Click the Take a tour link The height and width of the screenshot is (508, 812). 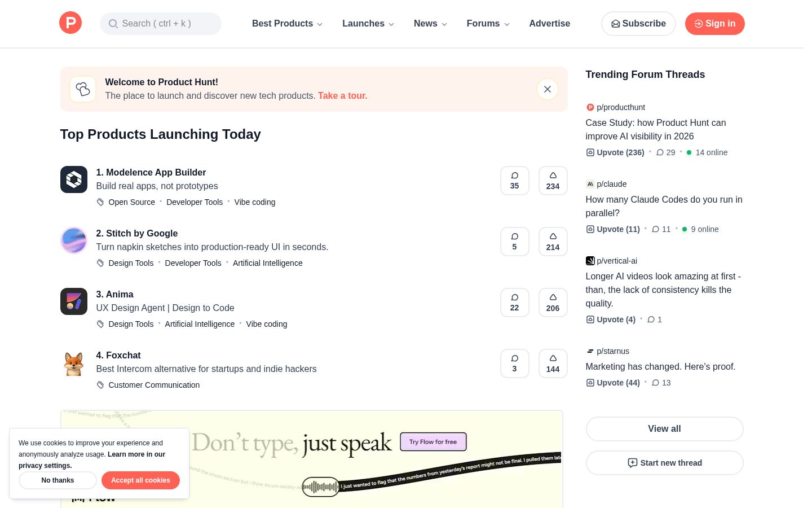pos(342,95)
